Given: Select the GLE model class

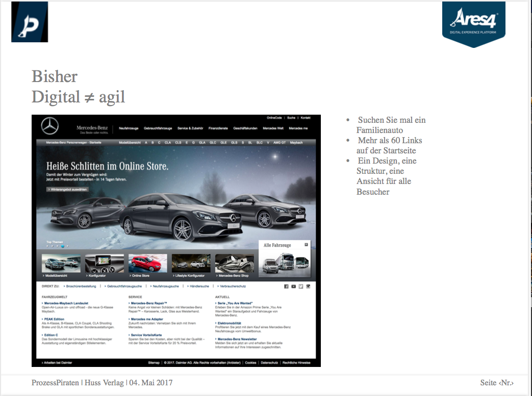Looking at the screenshot, I should [x=223, y=142].
